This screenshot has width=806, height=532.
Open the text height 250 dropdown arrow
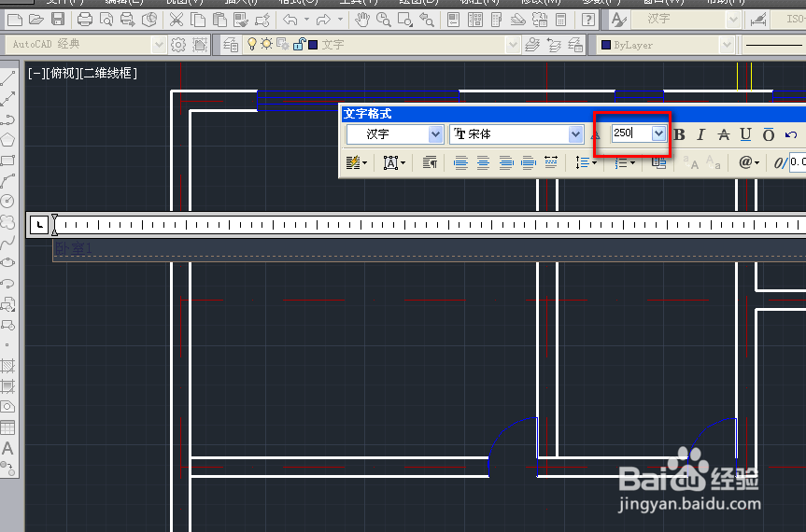658,133
